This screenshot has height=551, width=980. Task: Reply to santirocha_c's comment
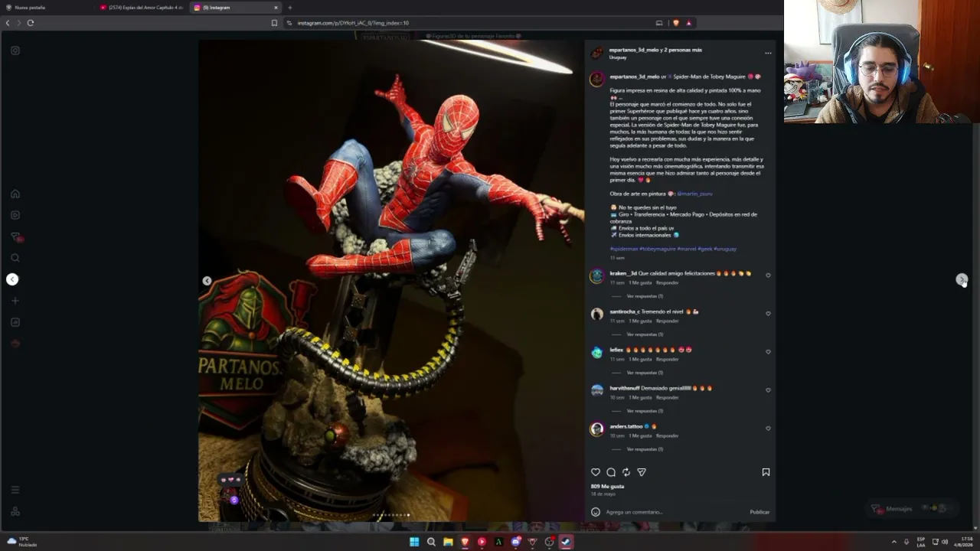point(667,321)
